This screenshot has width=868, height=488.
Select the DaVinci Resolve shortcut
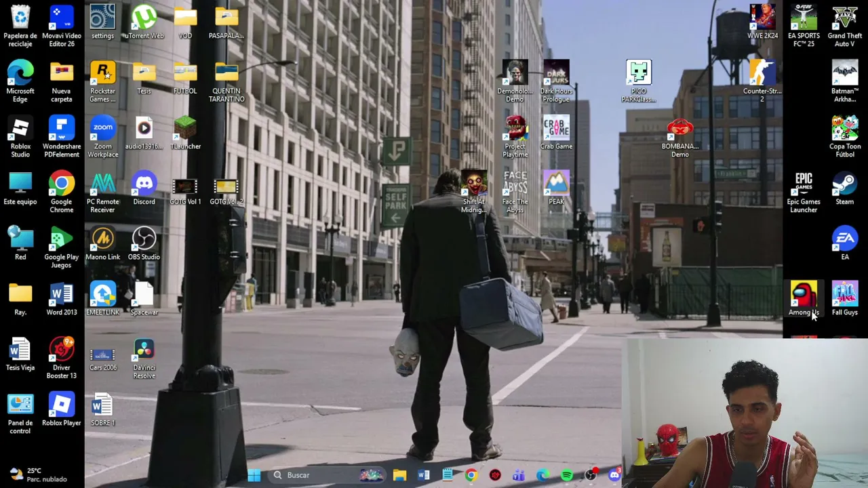(144, 359)
